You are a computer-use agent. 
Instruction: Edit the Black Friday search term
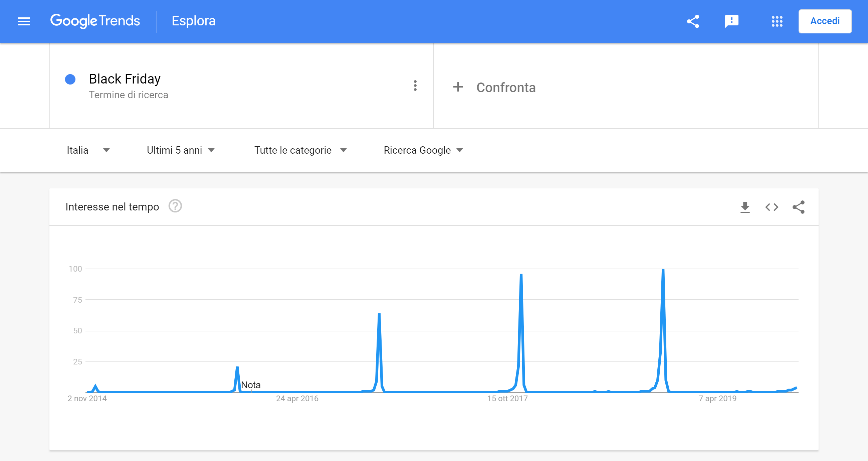[x=125, y=79]
